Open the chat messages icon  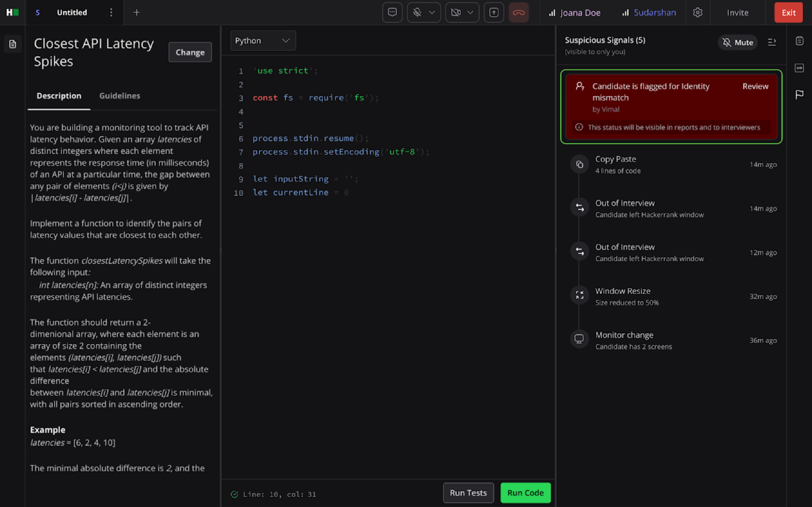pos(392,12)
